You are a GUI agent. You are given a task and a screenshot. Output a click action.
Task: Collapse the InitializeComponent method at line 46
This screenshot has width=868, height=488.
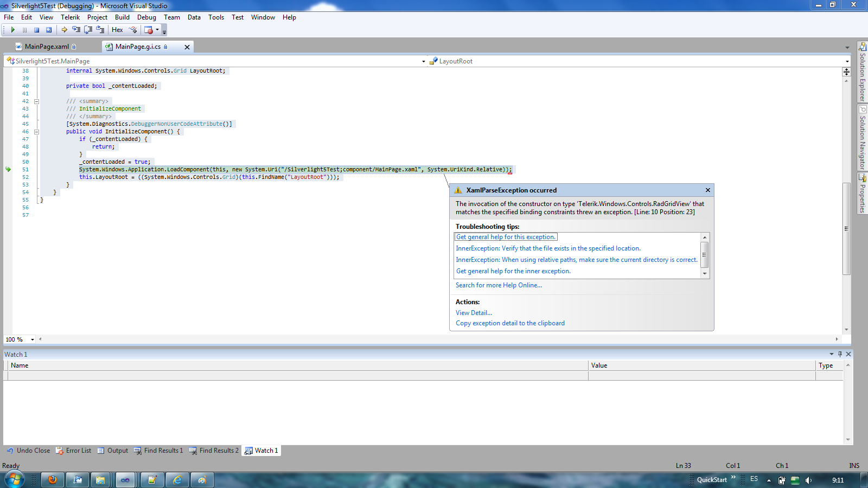[x=37, y=132]
